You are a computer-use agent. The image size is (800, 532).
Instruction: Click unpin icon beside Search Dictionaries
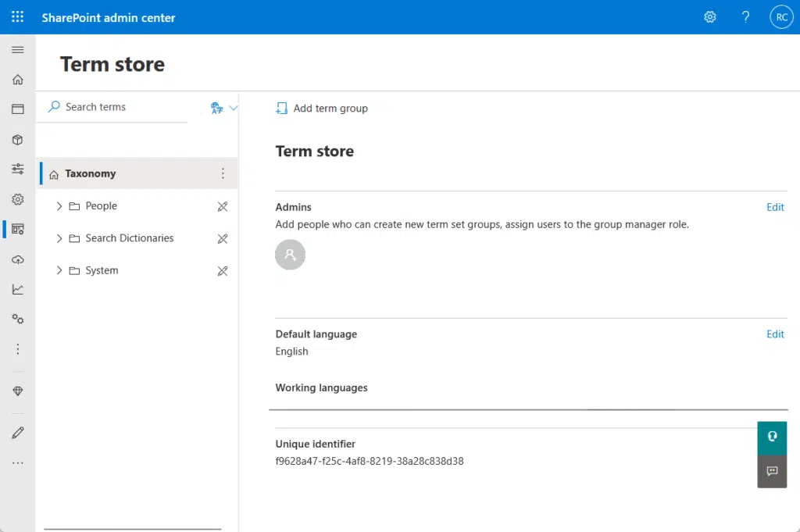223,238
